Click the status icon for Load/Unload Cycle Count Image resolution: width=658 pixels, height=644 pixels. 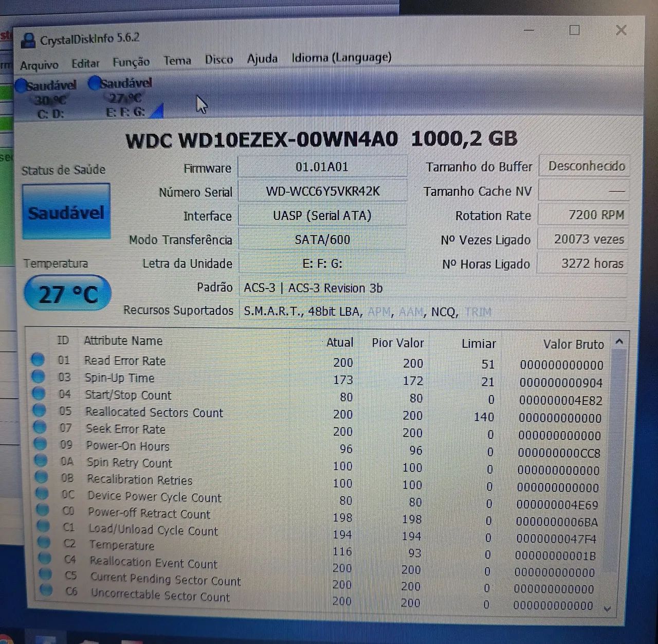coord(44,526)
